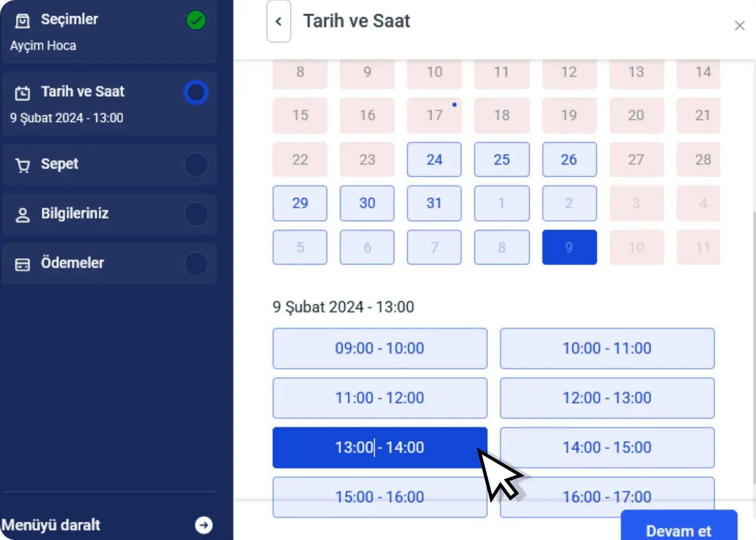
Task: Open the Sepet step in sidebar
Action: coord(59,164)
